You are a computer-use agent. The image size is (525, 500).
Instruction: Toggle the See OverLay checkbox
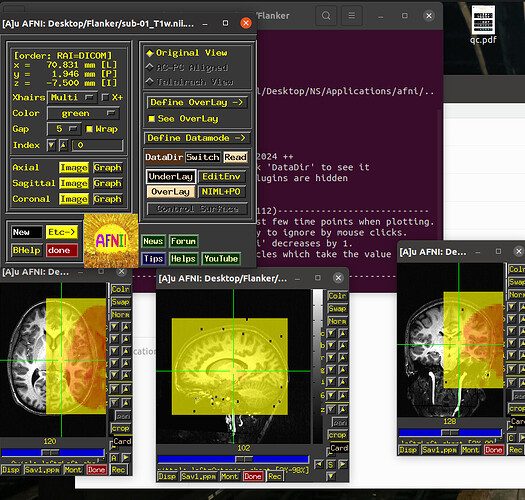152,119
